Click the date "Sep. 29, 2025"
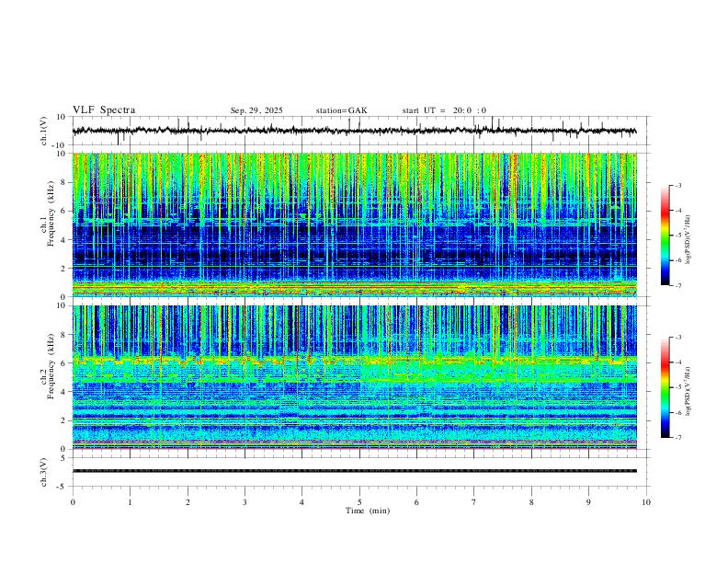728x563 pixels. [256, 110]
